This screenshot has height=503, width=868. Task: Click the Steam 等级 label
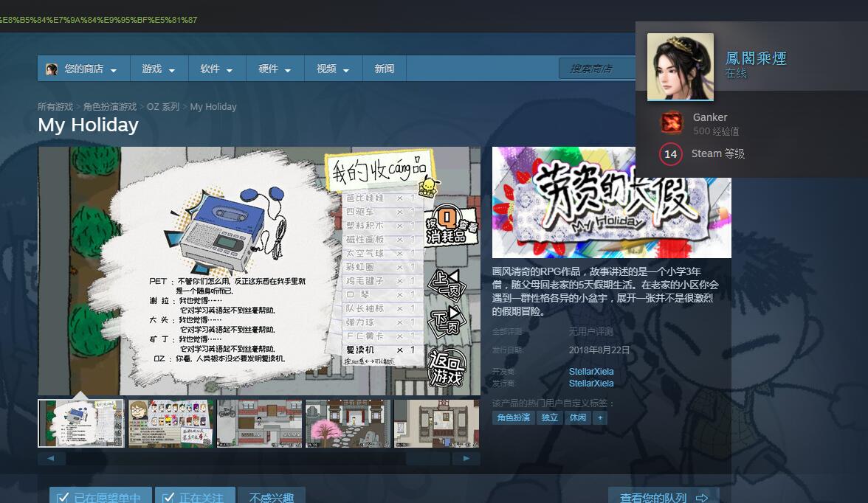pos(718,153)
